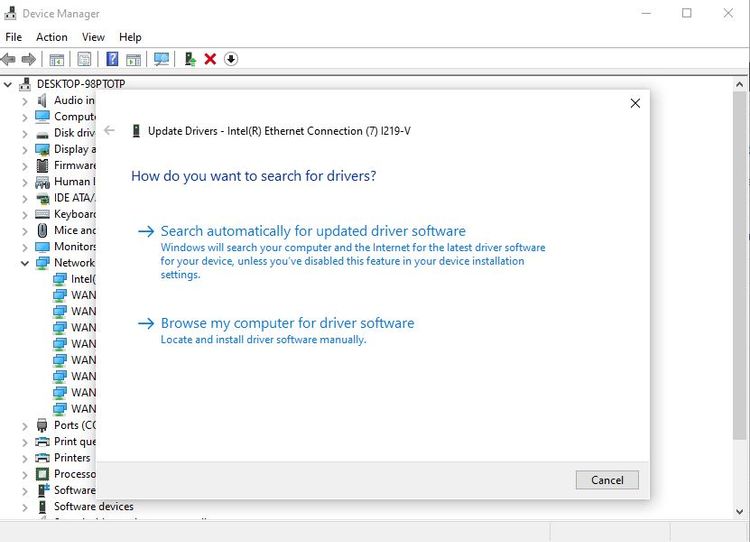Expand the Disk drives category
Screen dimensions: 750x542
[x=25, y=134]
